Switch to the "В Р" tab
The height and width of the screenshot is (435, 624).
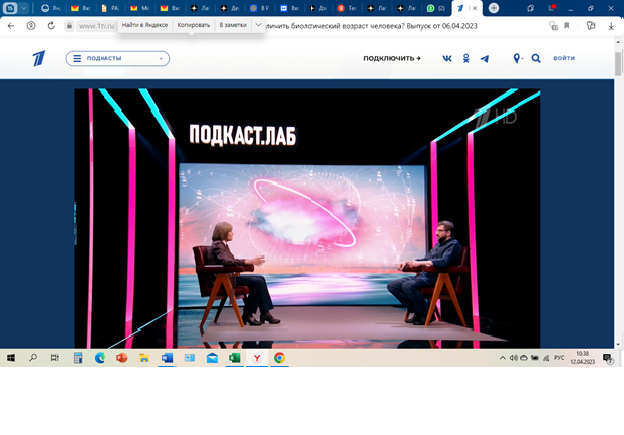point(259,8)
